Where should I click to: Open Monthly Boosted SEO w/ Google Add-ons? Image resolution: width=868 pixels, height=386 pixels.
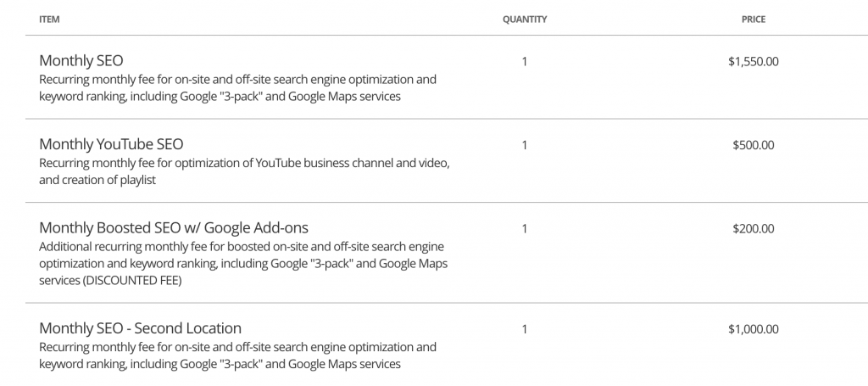click(x=173, y=227)
